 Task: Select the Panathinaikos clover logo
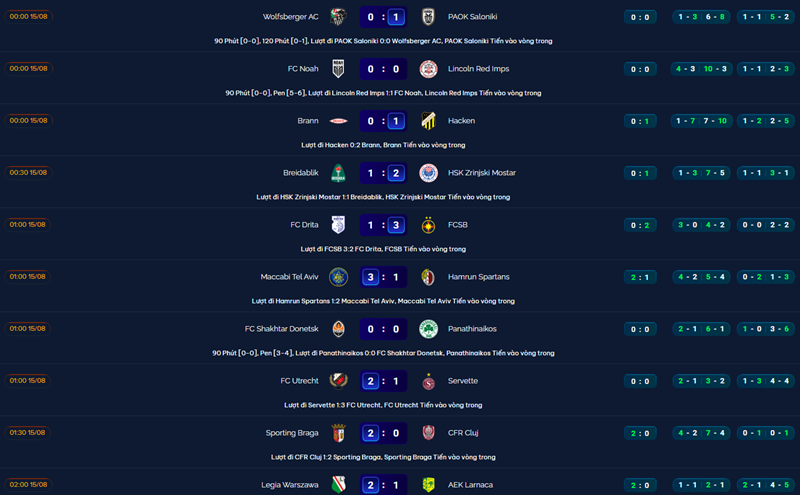tap(428, 329)
